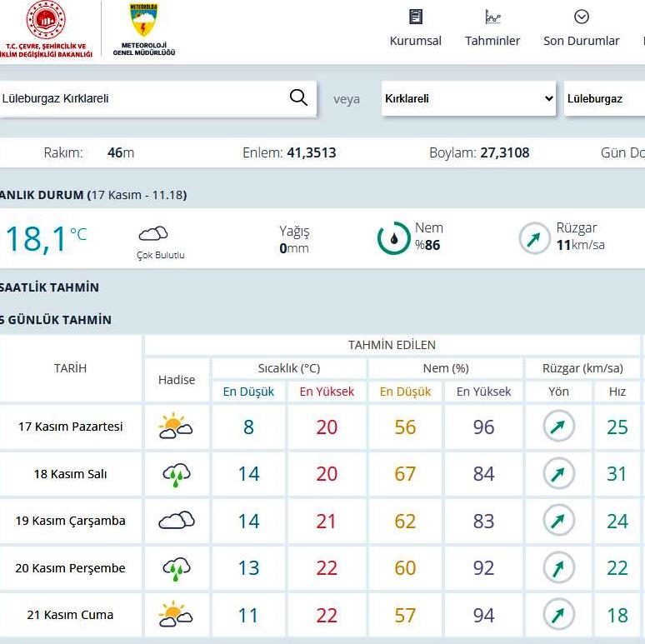
Task: Click the 5 Günlük Tahmin heading
Action: tap(56, 320)
